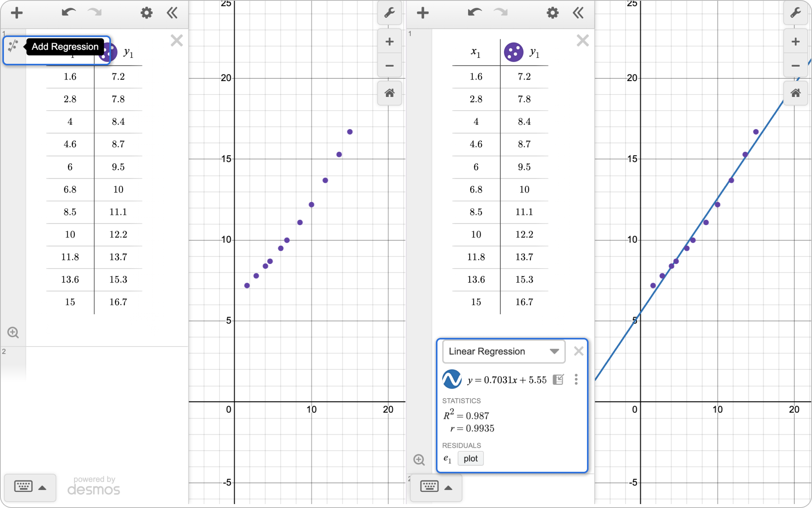Click the y = 0.7031x + 5.55 equation
This screenshot has height=508, width=812.
(507, 380)
